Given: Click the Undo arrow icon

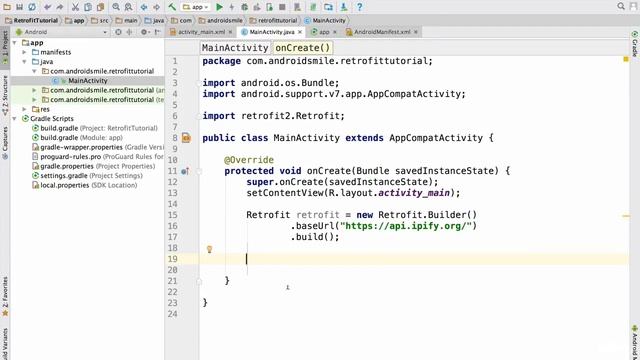Looking at the screenshot, I should click(47, 7).
